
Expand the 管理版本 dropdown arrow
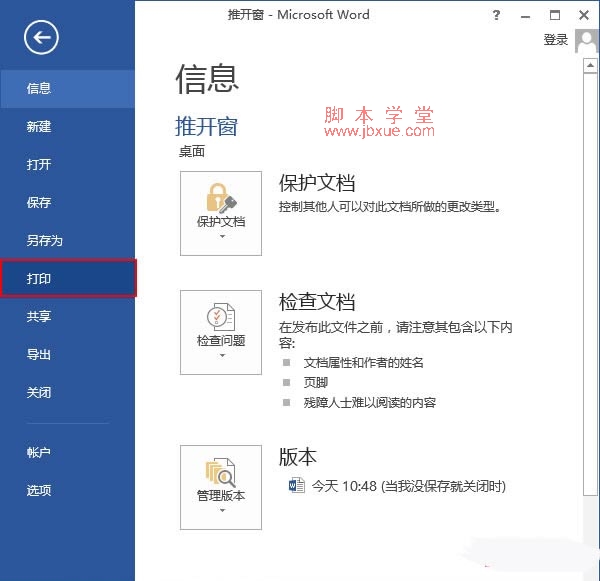click(222, 510)
